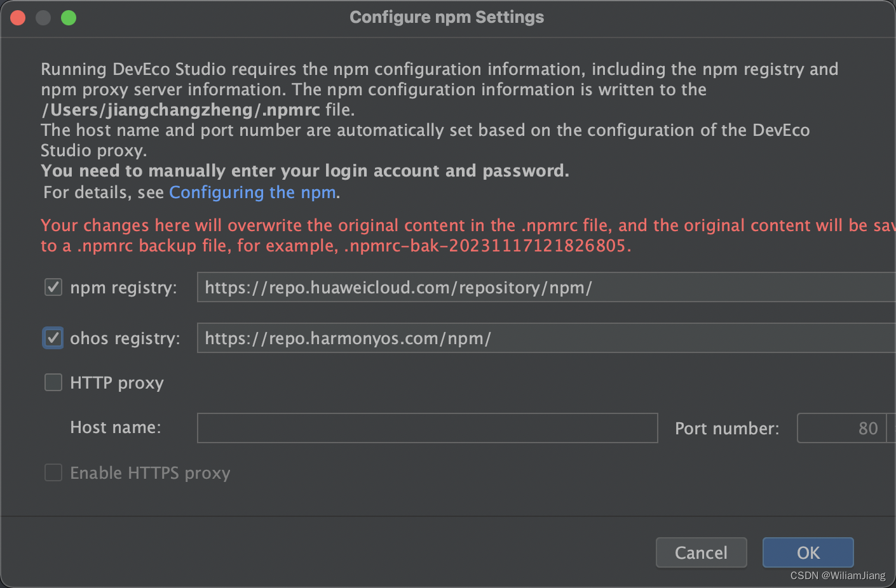Open the Configuring the npm link
The image size is (896, 588).
tap(252, 192)
